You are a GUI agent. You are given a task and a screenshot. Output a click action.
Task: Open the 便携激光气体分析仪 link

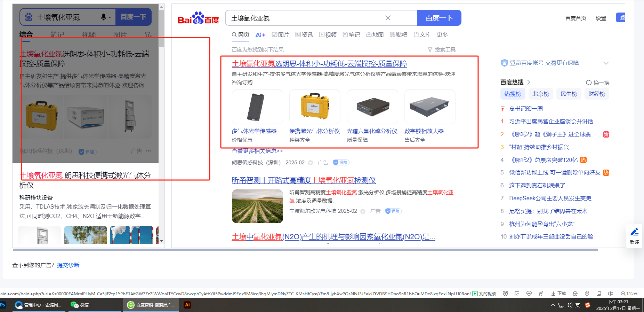[x=314, y=131]
